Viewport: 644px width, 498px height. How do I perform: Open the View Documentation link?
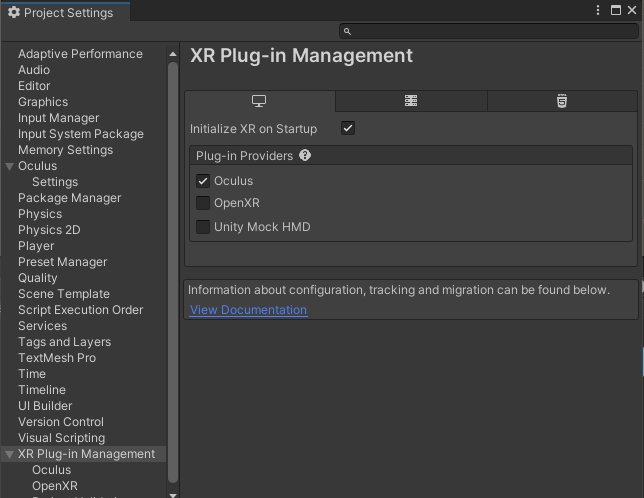pyautogui.click(x=248, y=310)
